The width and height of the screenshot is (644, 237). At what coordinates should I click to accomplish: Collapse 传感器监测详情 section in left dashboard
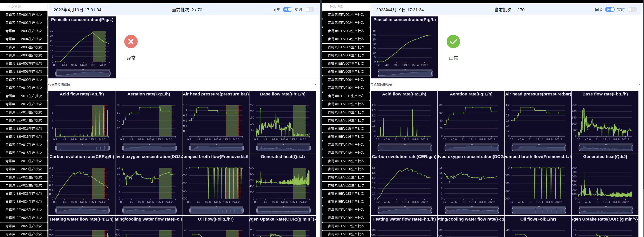316,85
